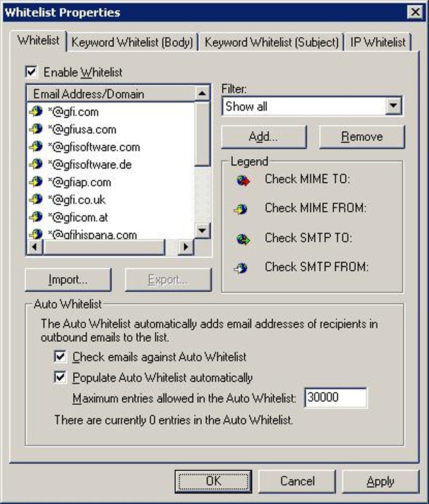Click the globe icon beside *@gficom.at

(35, 217)
